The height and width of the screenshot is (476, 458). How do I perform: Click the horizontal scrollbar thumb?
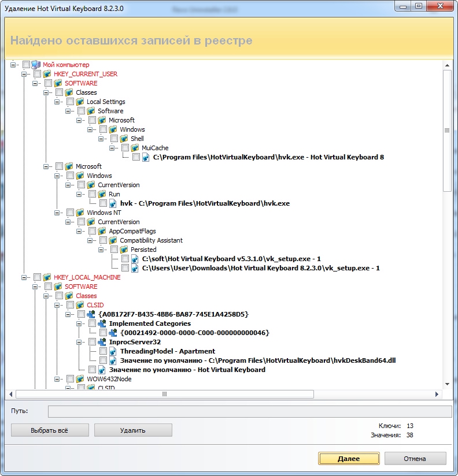tap(164, 394)
